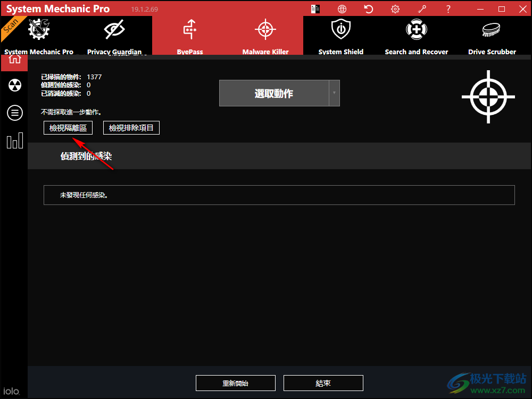Image resolution: width=532 pixels, height=399 pixels.
Task: Click the scanned objects count 1377
Action: point(94,77)
